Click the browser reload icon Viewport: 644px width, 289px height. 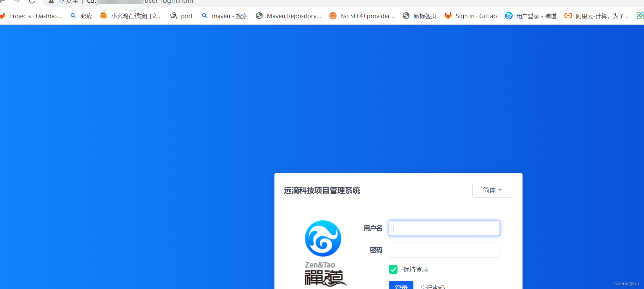32,2
